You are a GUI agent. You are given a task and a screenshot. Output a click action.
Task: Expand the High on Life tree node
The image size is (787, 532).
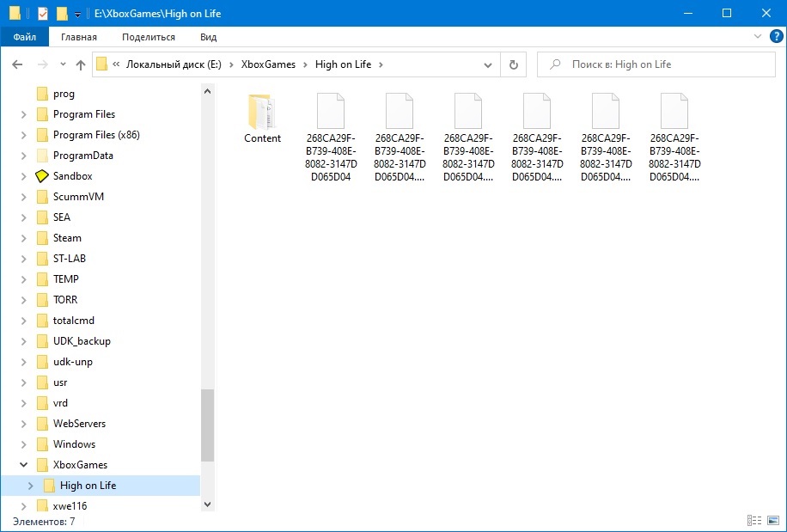[x=31, y=486]
